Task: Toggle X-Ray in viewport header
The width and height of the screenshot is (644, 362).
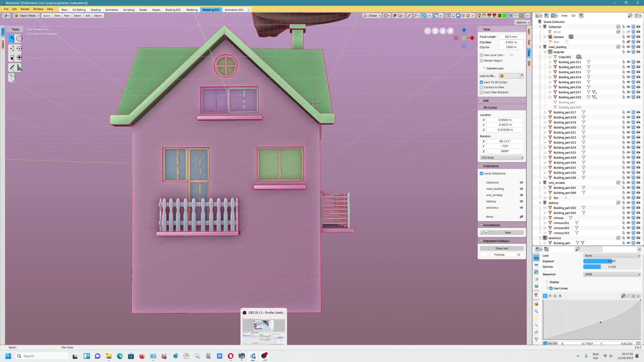Action: 446,16
